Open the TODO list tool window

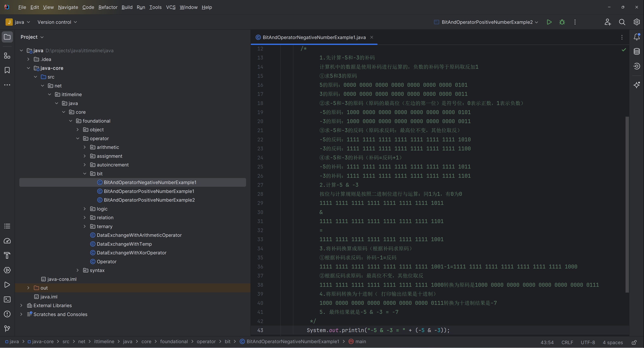pos(7,226)
